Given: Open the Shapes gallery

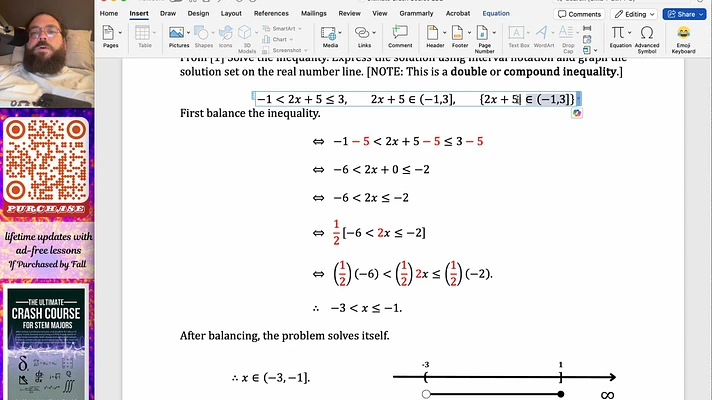Looking at the screenshot, I should (201, 33).
